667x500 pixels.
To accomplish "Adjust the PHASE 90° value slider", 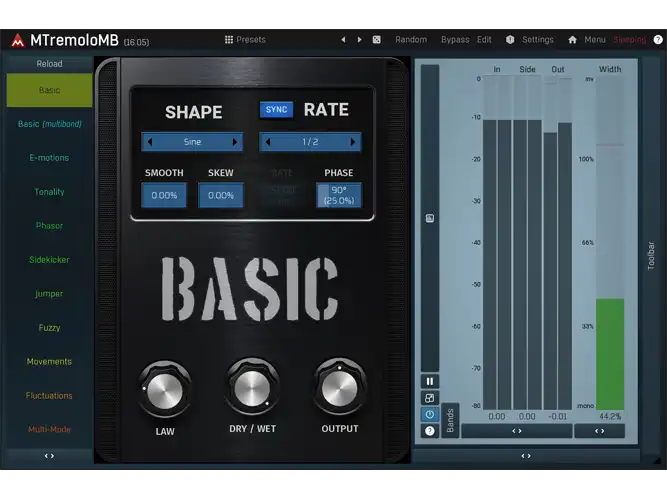I will pyautogui.click(x=339, y=195).
